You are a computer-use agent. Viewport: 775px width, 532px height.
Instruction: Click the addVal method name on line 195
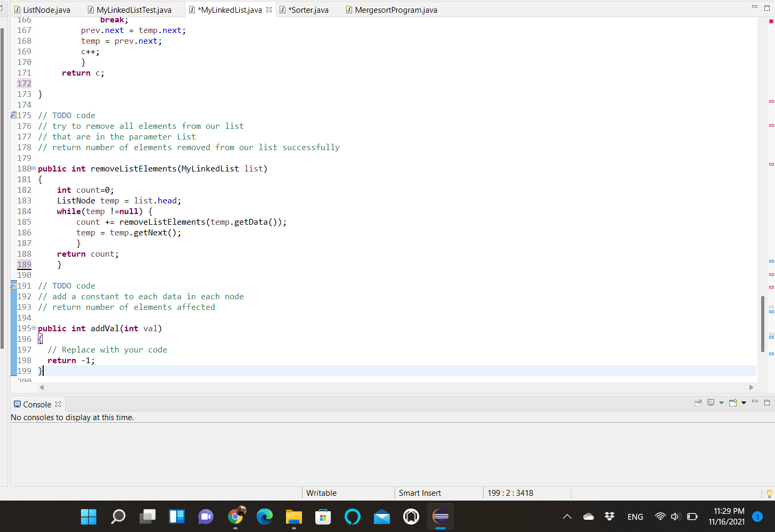(x=105, y=329)
